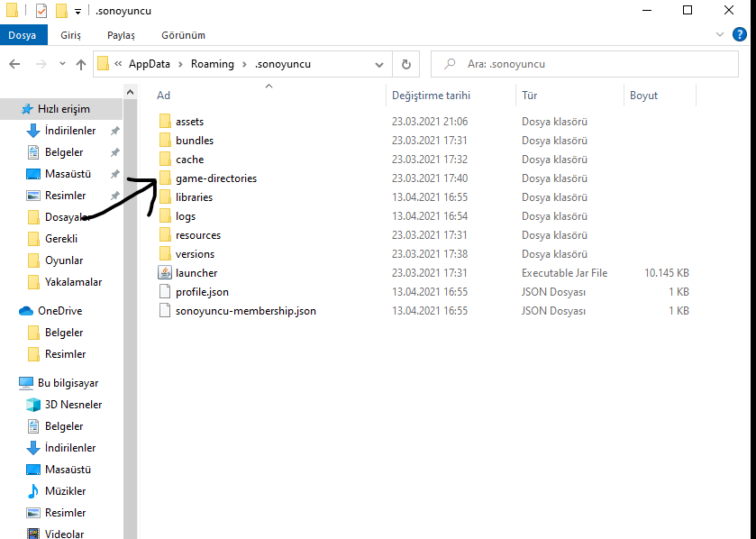The height and width of the screenshot is (539, 756).
Task: Open the address bar history dropdown
Action: click(x=379, y=65)
